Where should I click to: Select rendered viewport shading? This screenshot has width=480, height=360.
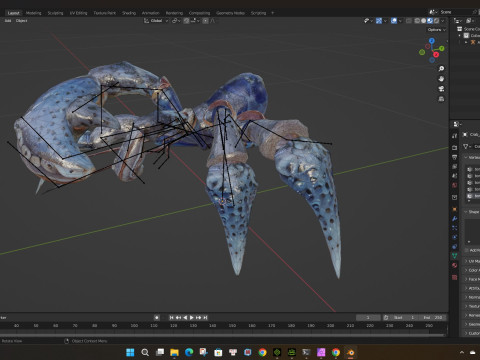[436, 21]
